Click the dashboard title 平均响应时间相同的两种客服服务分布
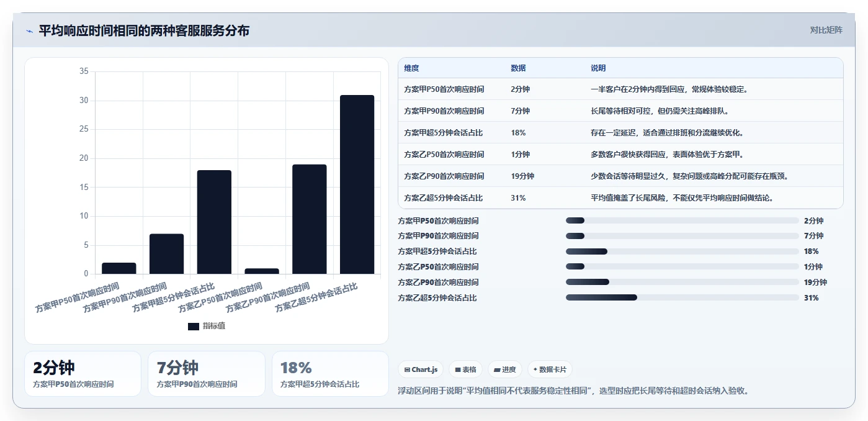 [144, 30]
